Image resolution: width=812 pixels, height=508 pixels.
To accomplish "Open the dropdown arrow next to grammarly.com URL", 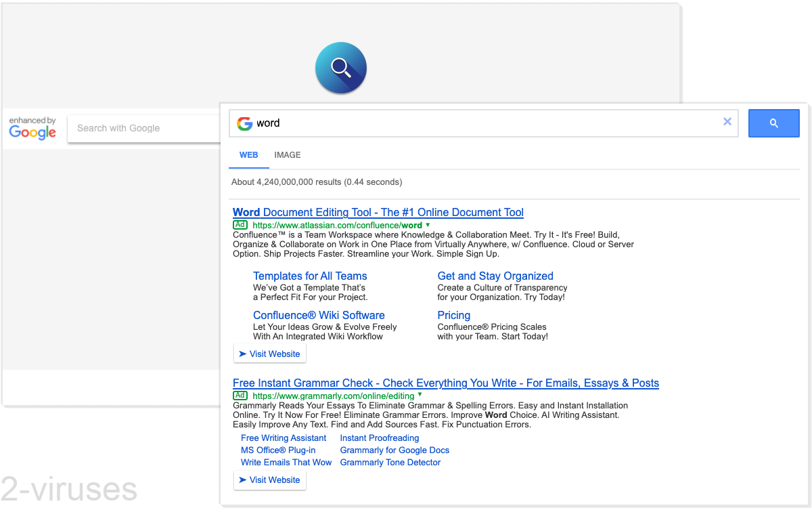I will pos(419,396).
